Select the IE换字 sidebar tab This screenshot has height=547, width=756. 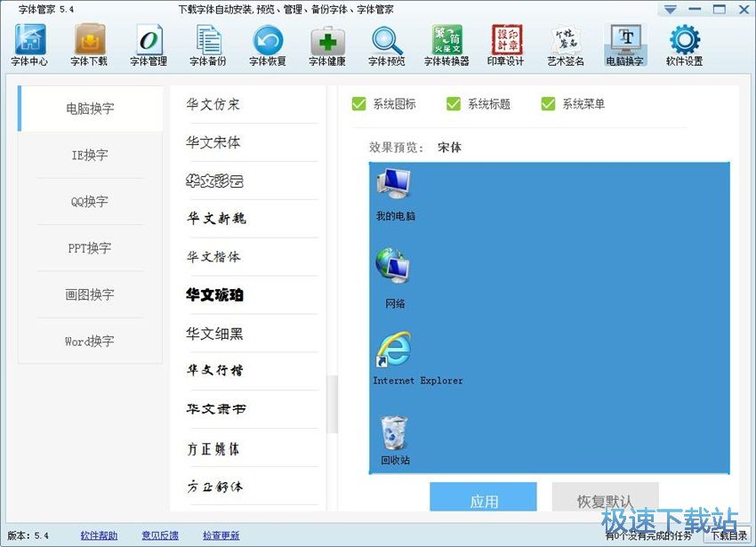pos(90,155)
